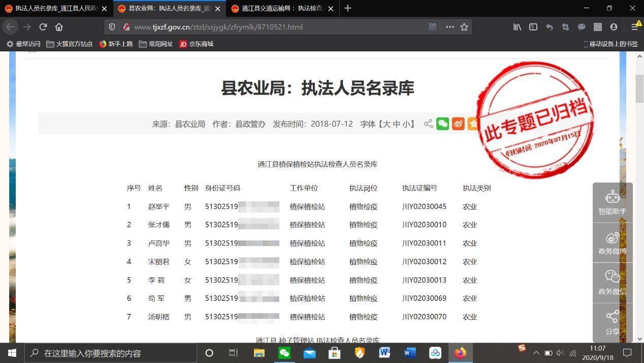
Task: Bookmark this page with the star
Action: 464,27
